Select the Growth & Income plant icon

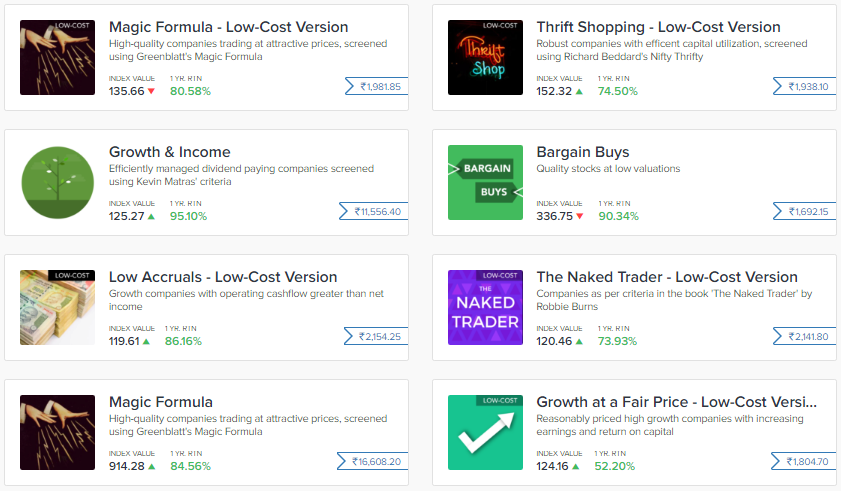click(x=57, y=182)
